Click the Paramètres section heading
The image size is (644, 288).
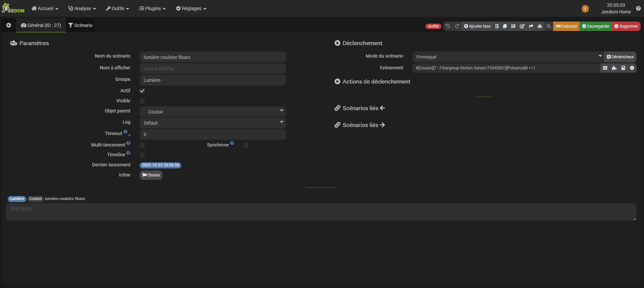coord(30,43)
